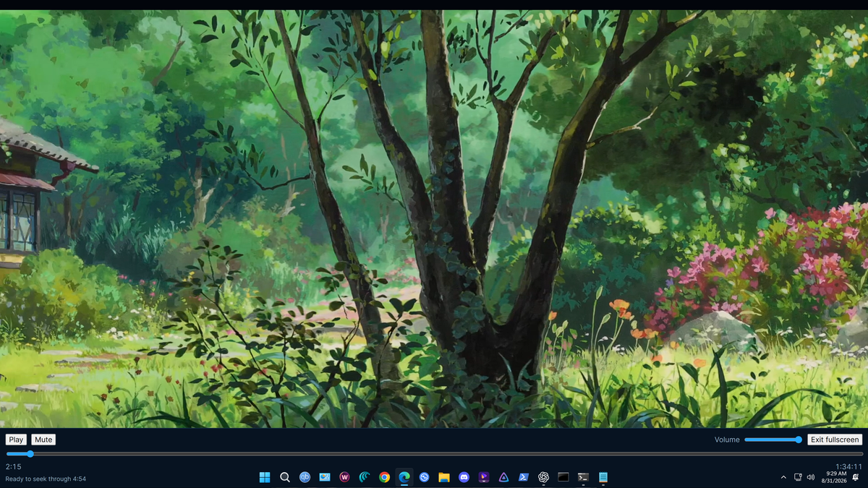Open system volume tray icon
Screen dimensions: 868x488
pyautogui.click(x=810, y=477)
